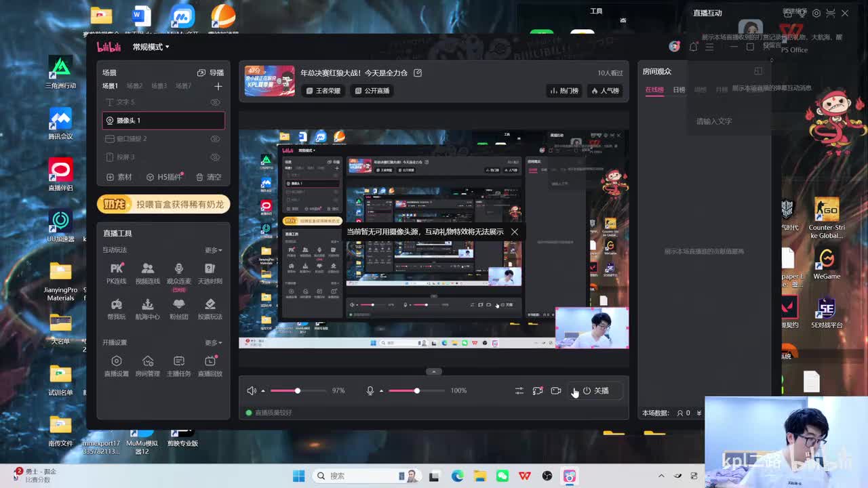Open the 观众连麦 audience mic tool
868x488 pixels.
coord(179,273)
